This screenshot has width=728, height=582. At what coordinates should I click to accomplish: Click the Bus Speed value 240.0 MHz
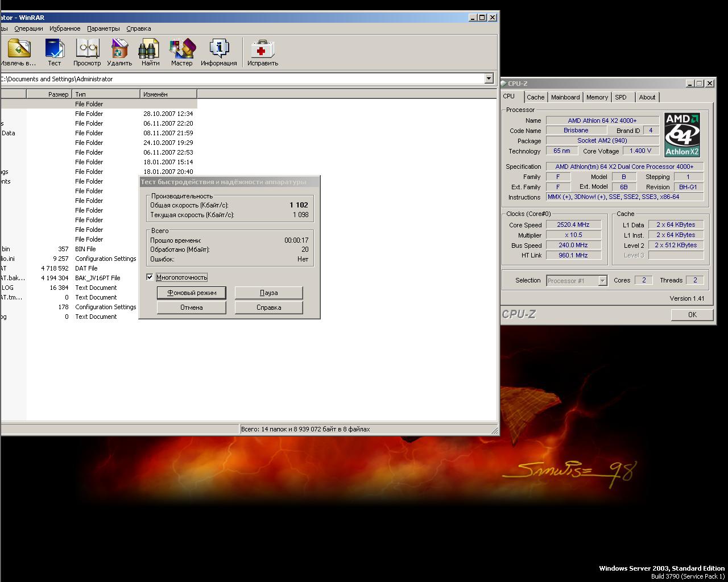coord(573,245)
